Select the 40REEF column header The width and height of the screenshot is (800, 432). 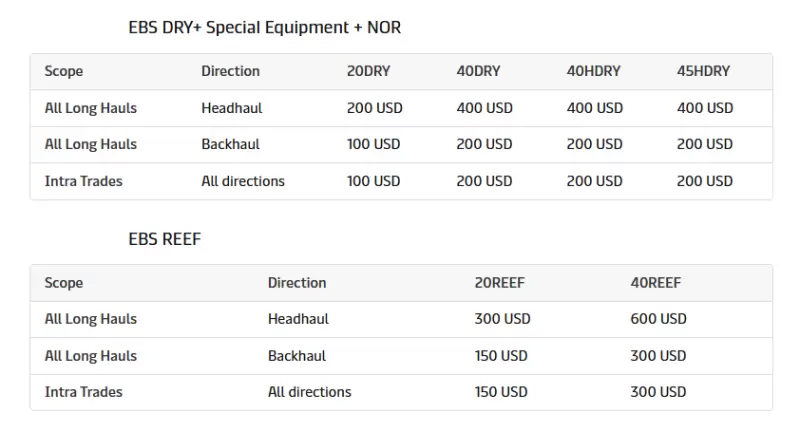[656, 283]
